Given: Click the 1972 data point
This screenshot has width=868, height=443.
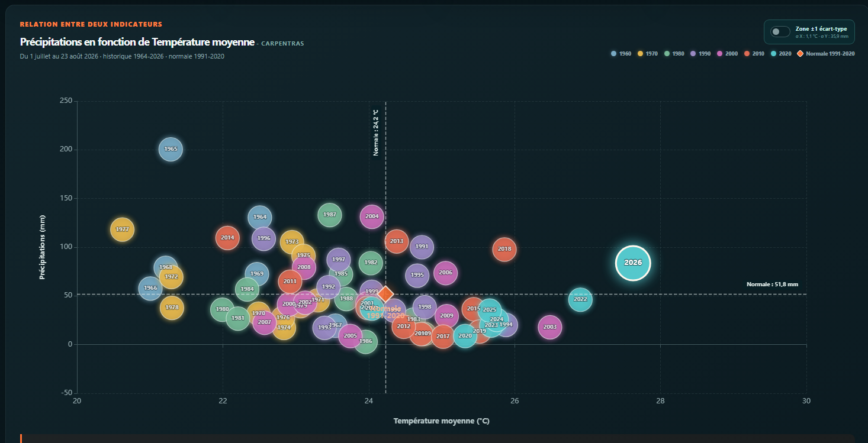Looking at the screenshot, I should click(171, 277).
